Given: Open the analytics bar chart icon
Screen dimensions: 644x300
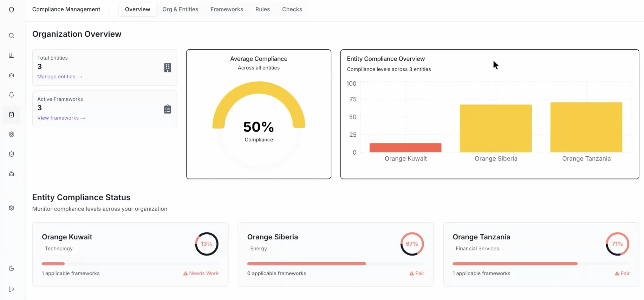Looking at the screenshot, I should [x=11, y=55].
